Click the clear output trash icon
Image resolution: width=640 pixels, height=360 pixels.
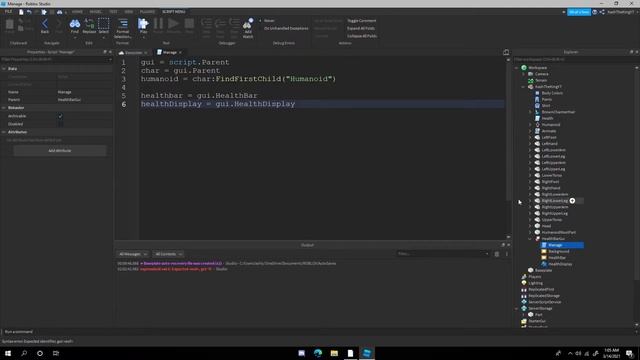(x=497, y=254)
